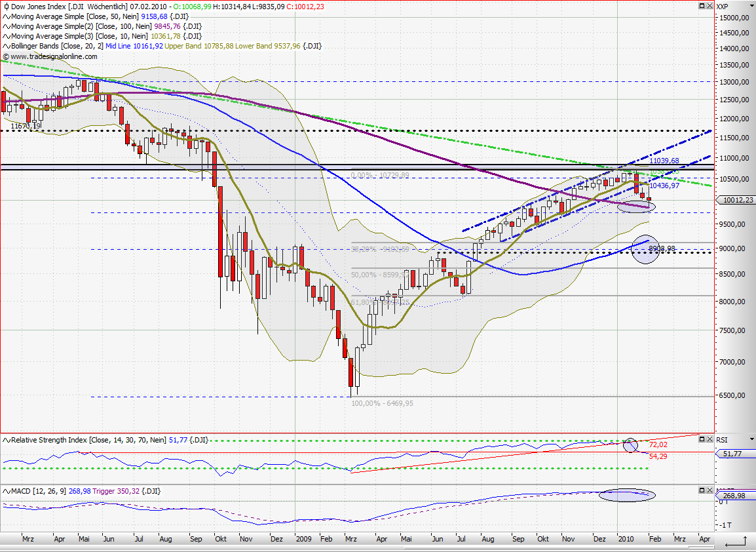Click the MACD Trigger 350,32 text
This screenshot has width=756, height=552.
[x=116, y=491]
